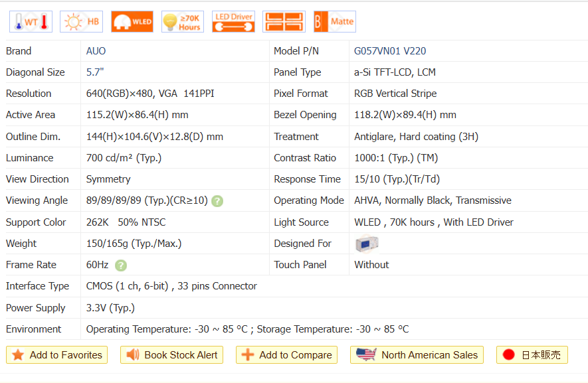This screenshot has width=588, height=383.
Task: Click the Book Stock Alert button
Action: 171,355
